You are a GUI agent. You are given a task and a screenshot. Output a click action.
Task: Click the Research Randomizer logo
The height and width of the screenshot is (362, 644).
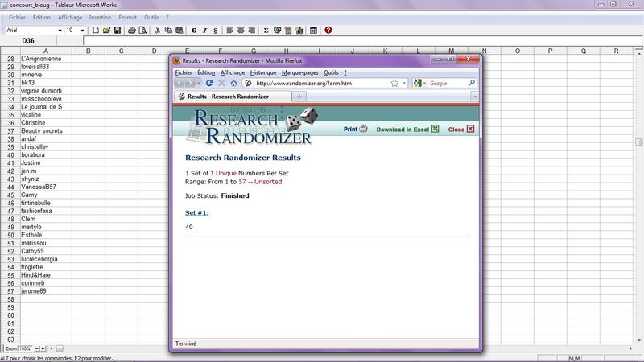[x=253, y=126]
